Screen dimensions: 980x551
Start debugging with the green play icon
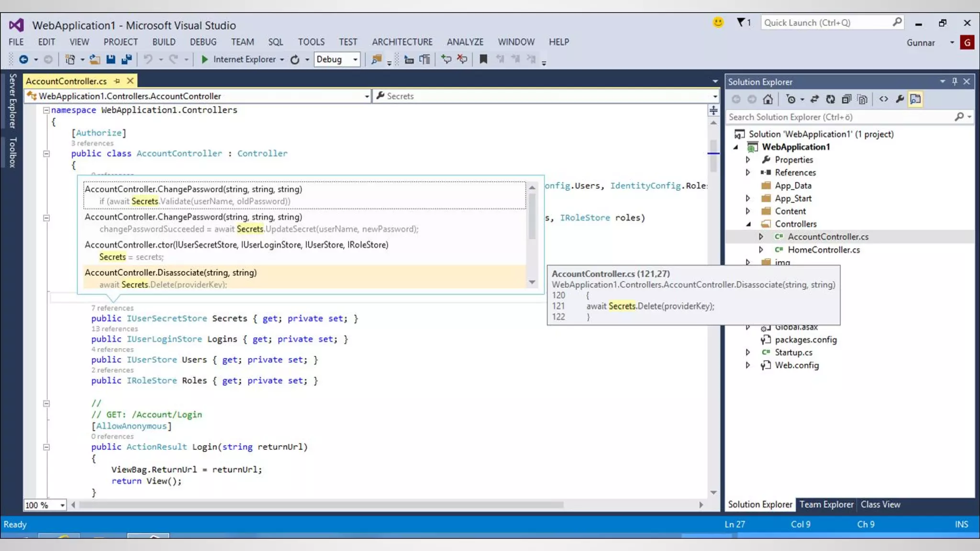pyautogui.click(x=204, y=59)
